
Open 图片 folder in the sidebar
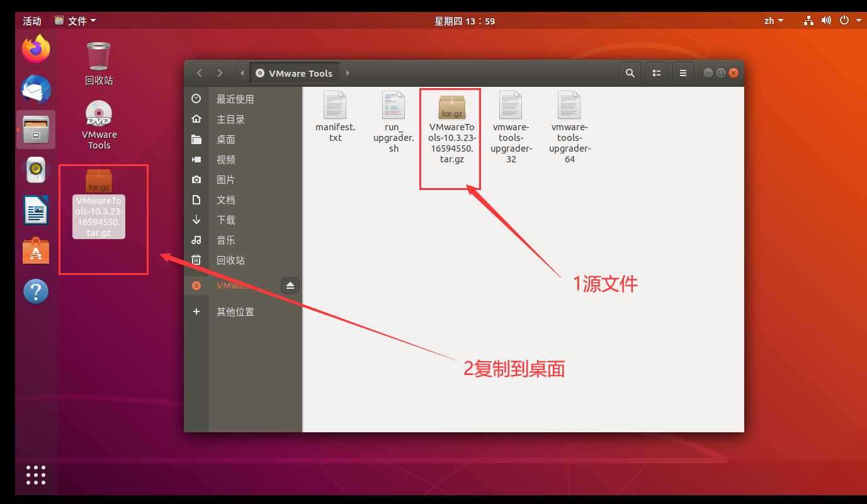click(242, 179)
